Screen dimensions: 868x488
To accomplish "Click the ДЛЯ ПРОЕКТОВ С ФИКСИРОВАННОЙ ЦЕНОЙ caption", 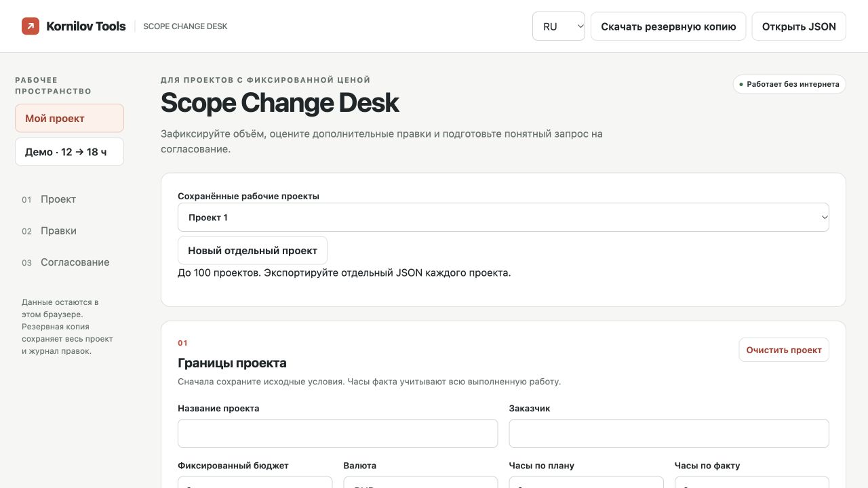I will click(266, 80).
